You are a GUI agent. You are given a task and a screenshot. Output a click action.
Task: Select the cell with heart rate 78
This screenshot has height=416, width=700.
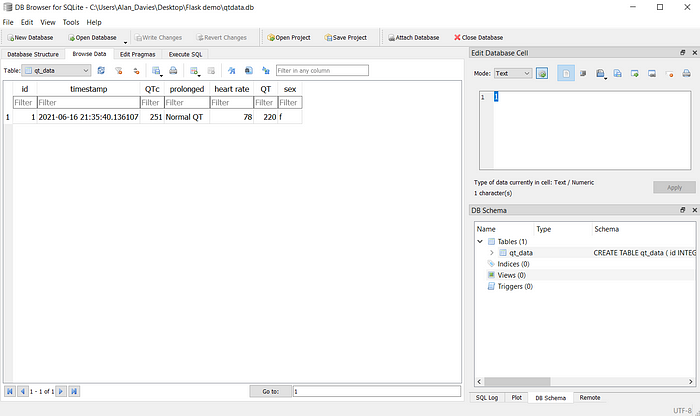[x=231, y=117]
